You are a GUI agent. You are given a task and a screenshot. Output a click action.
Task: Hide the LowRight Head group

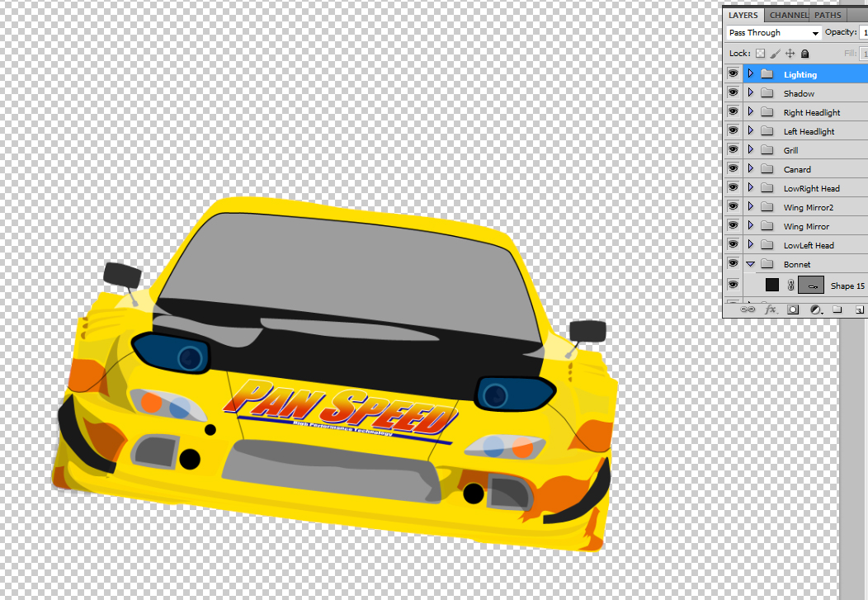[733, 187]
